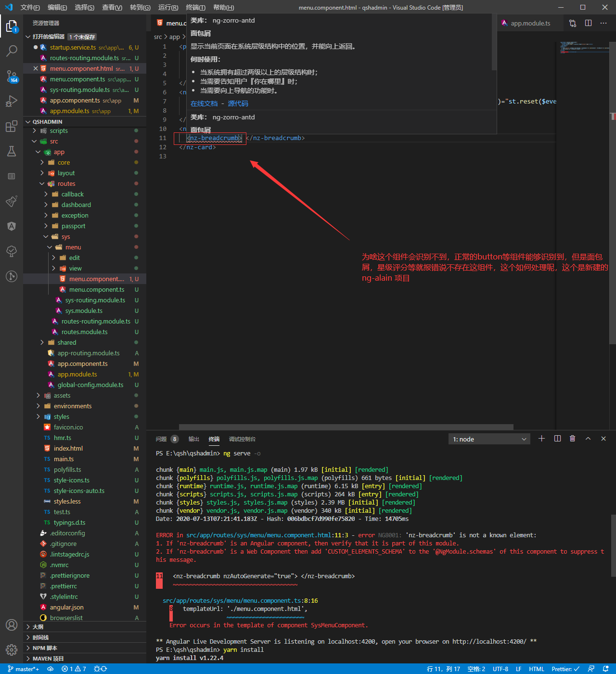Click the editor horizontal scrollbar

(346, 427)
